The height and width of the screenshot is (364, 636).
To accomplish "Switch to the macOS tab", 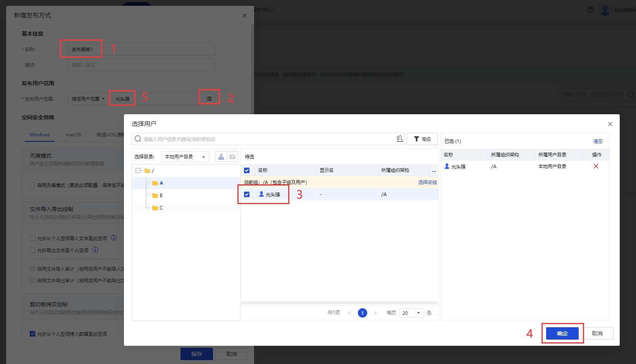I will tap(73, 135).
